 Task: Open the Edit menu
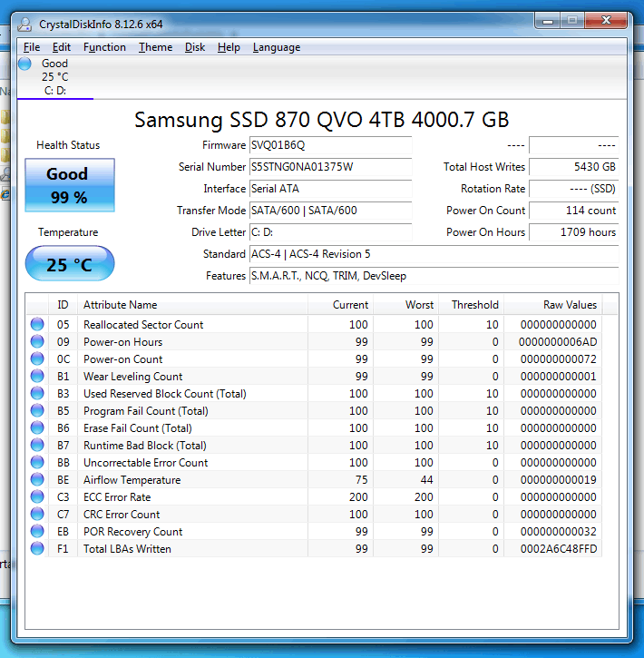tap(61, 47)
